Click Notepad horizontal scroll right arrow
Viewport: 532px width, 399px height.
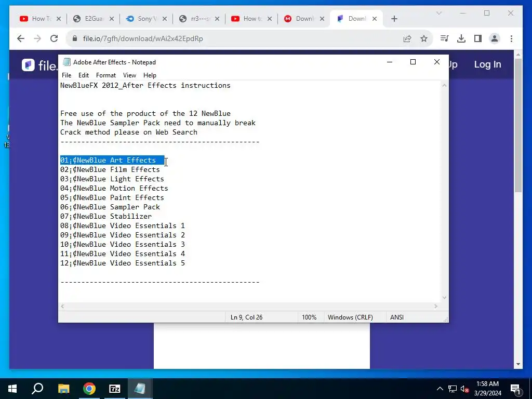tap(436, 307)
